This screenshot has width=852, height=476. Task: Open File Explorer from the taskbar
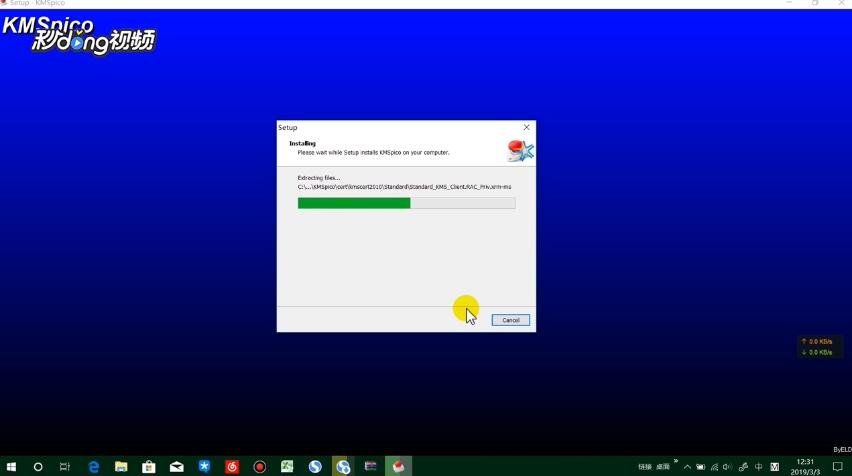point(121,466)
